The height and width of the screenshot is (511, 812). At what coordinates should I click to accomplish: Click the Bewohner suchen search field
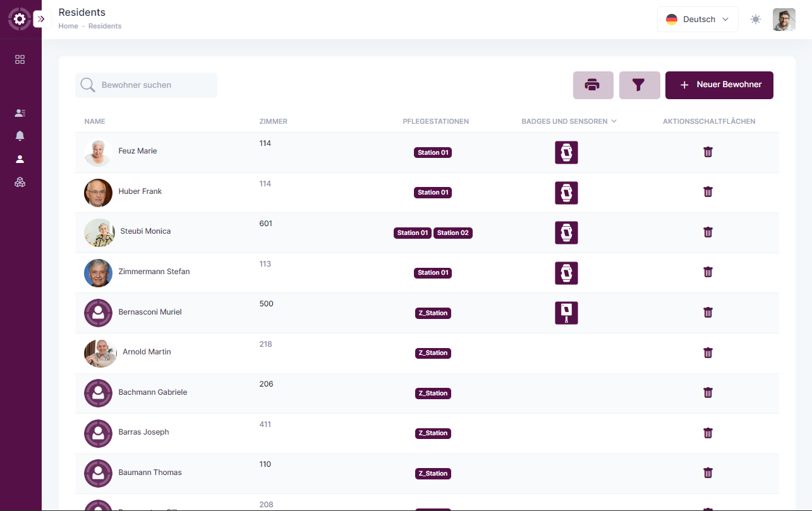pyautogui.click(x=155, y=85)
